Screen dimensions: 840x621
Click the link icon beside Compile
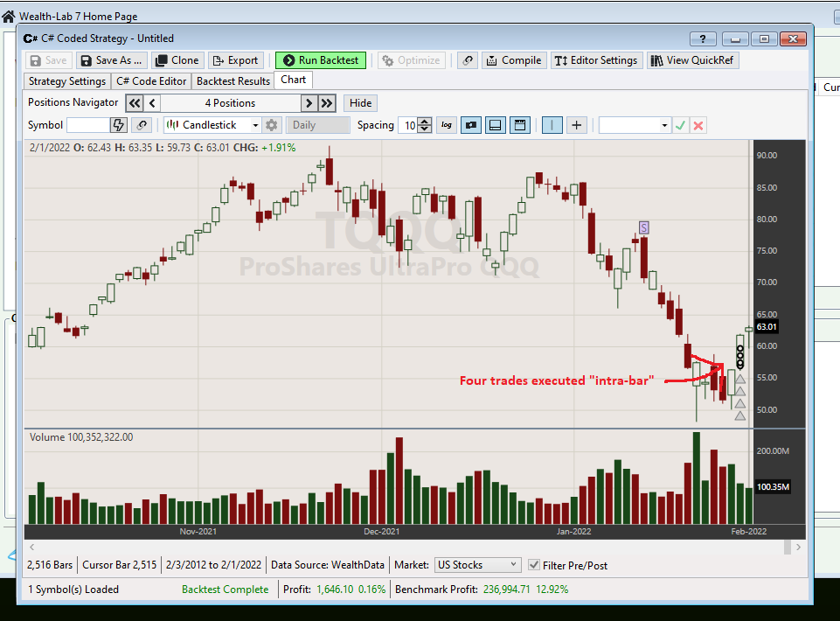coord(468,60)
